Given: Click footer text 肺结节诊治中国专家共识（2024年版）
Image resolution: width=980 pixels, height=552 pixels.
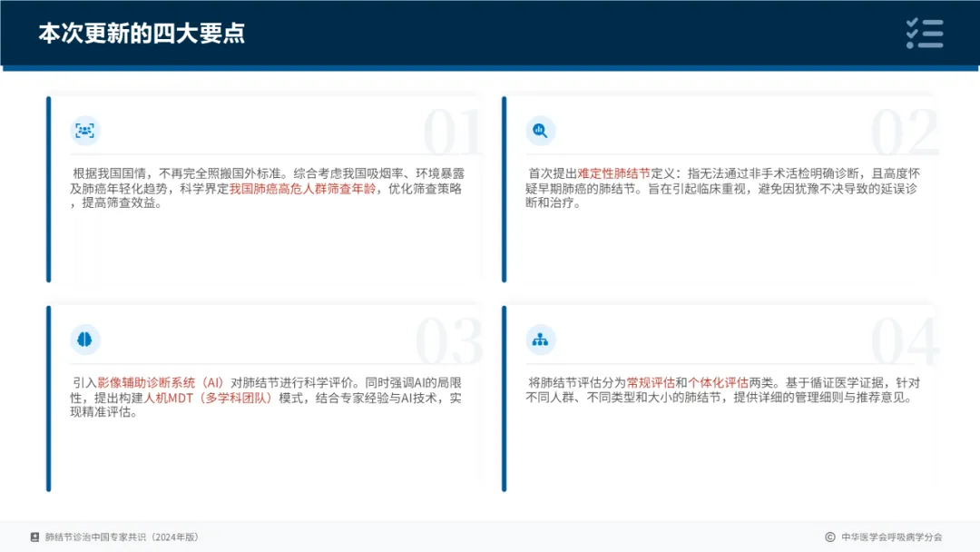Looking at the screenshot, I should (122, 537).
